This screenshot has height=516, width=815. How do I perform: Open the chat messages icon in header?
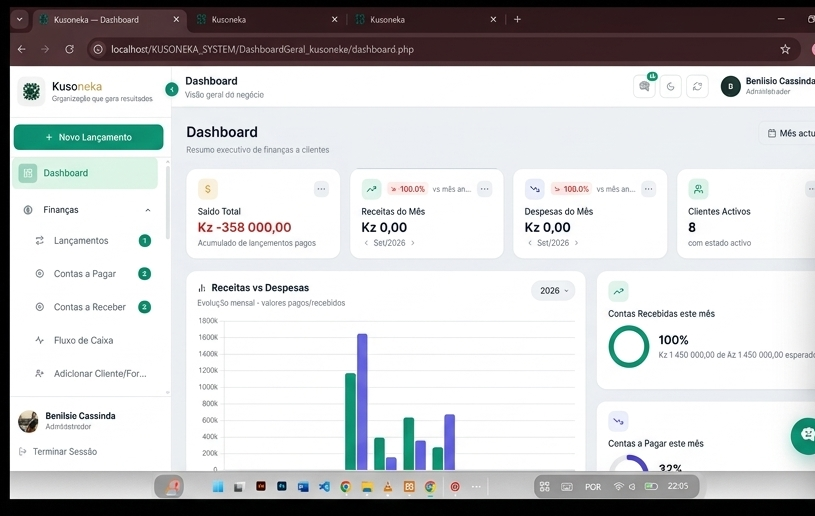click(644, 86)
